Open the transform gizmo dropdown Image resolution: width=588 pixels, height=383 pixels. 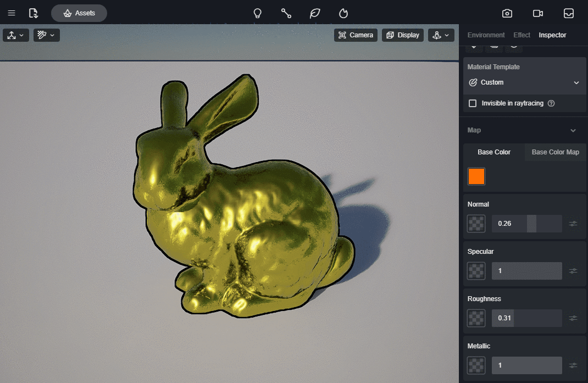[16, 35]
